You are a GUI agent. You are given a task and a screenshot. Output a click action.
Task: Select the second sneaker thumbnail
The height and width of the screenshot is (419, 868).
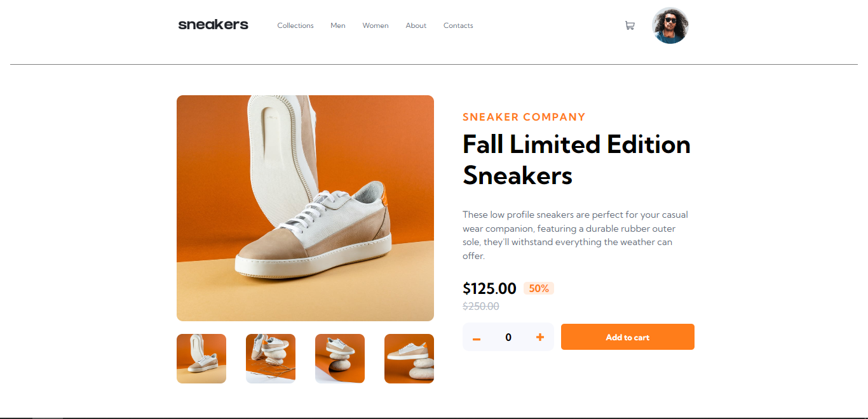click(271, 359)
